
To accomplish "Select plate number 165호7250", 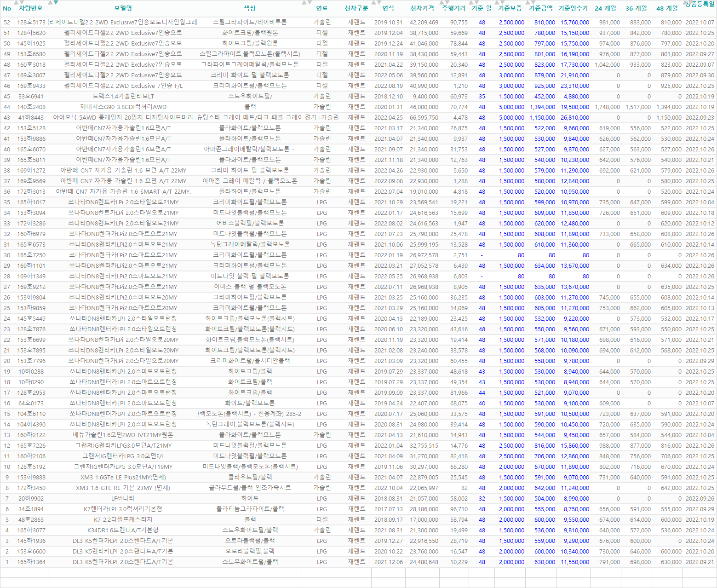I will (31, 255).
